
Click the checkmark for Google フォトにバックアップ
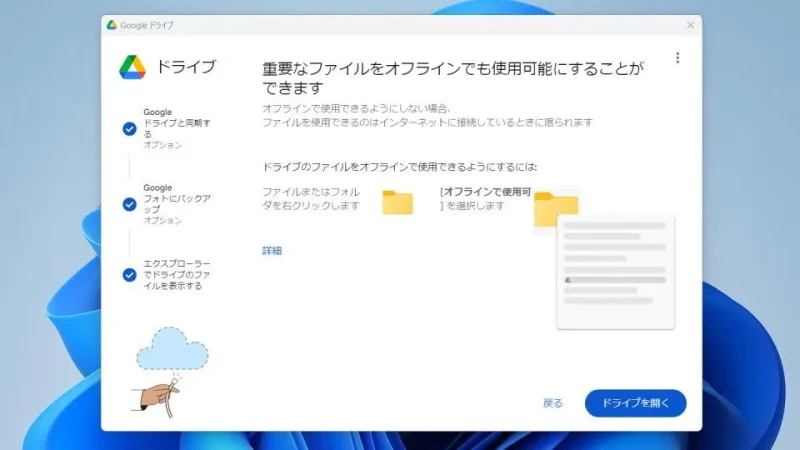[x=129, y=204]
